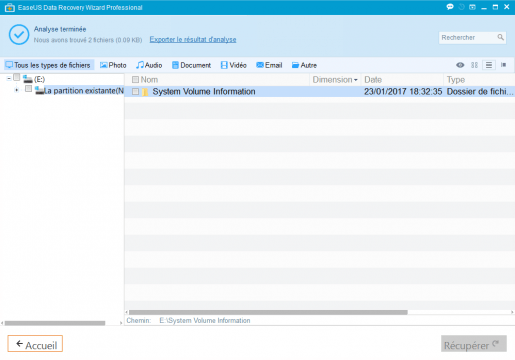
Task: Click the System Volume Information folder icon
Action: coord(145,92)
